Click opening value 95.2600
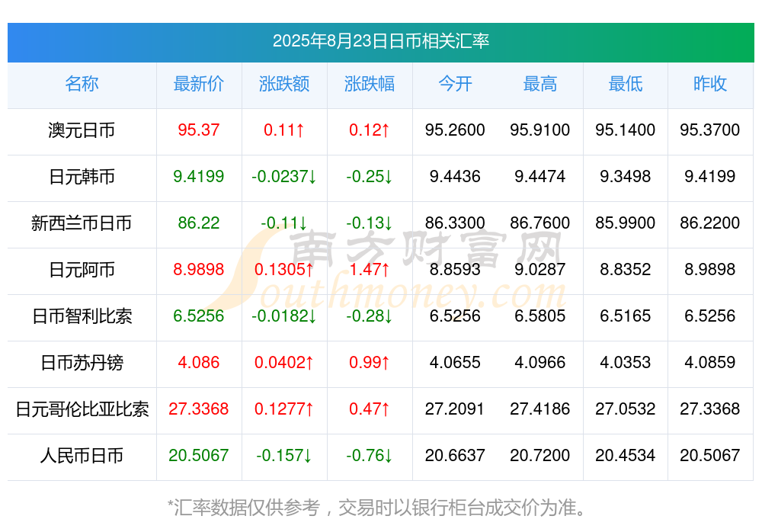 coord(455,130)
